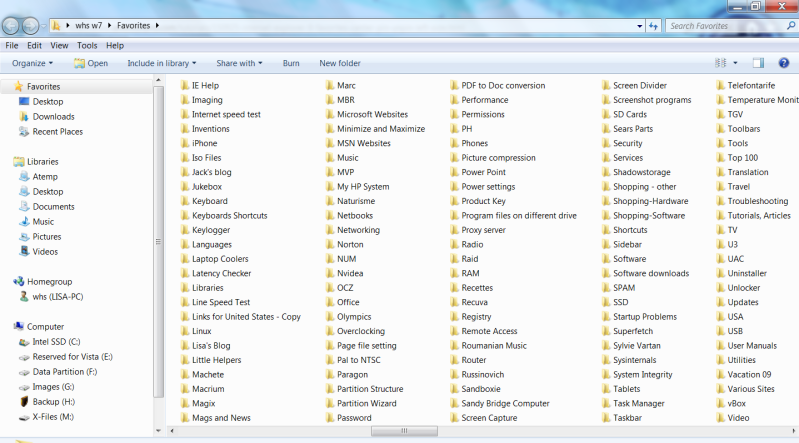Viewport: 799px width, 443px height.
Task: Open the Edit menu
Action: pyautogui.click(x=34, y=45)
